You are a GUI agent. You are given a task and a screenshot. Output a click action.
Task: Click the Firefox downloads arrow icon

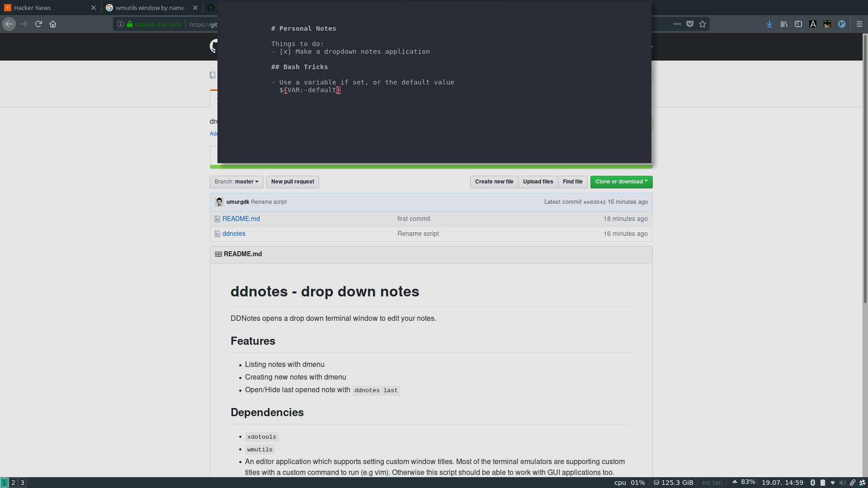click(x=769, y=24)
